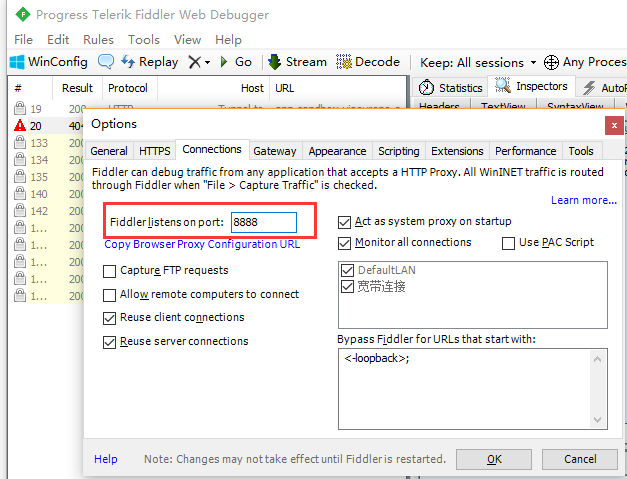The height and width of the screenshot is (479, 627).
Task: Open the Edit menu
Action: (x=58, y=40)
